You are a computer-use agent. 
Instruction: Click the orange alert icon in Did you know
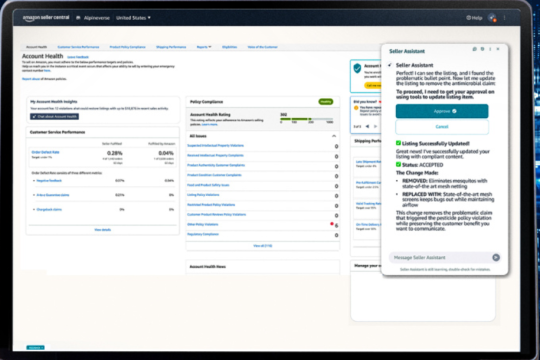[x=356, y=108]
